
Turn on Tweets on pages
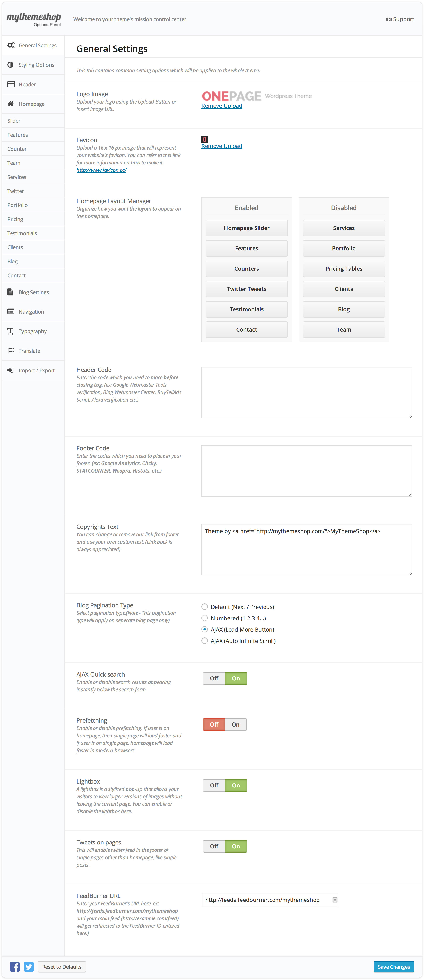236,846
